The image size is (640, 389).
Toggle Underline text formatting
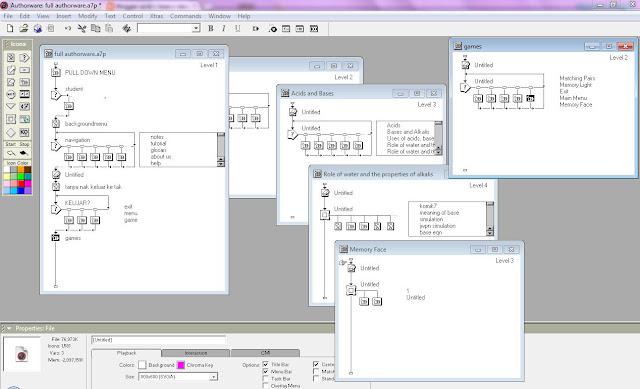coord(238,28)
